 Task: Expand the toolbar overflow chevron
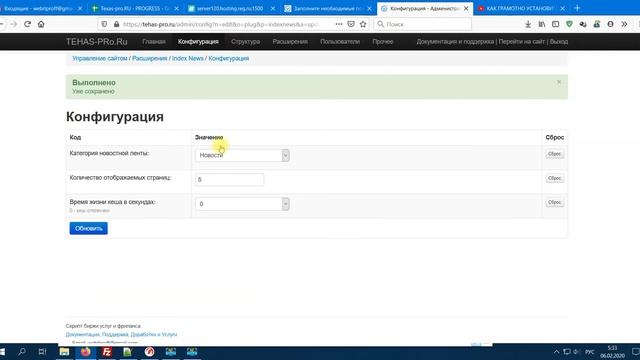pos(624,24)
